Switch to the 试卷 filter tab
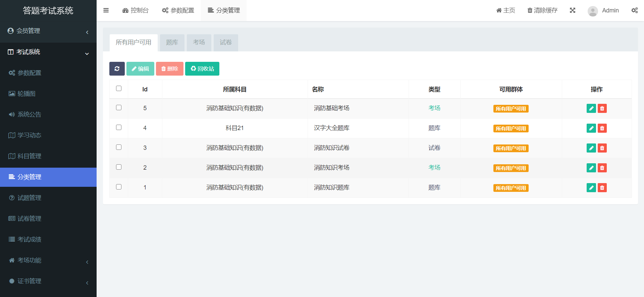The image size is (644, 297). (226, 42)
